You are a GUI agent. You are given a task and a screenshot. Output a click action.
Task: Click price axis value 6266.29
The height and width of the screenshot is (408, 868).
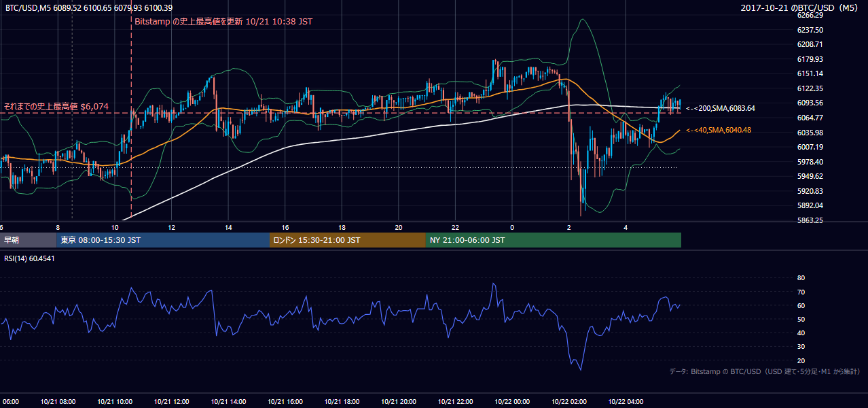[x=810, y=15]
